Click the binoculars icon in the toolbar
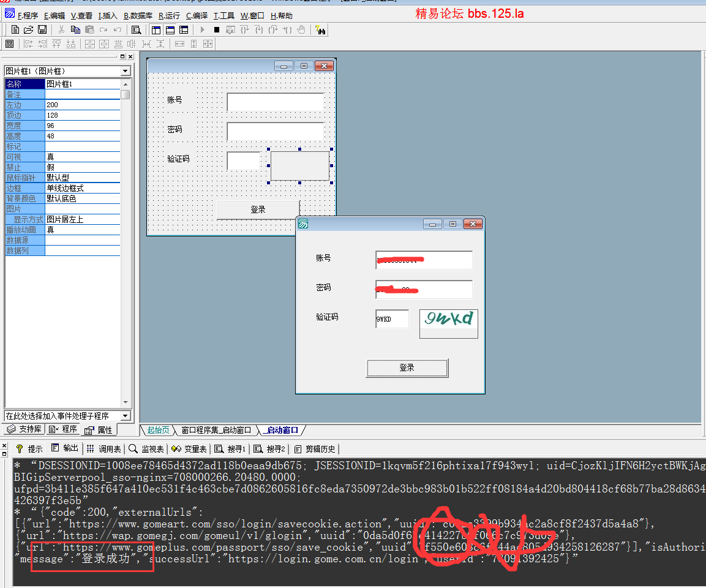The image size is (706, 588). (x=320, y=29)
